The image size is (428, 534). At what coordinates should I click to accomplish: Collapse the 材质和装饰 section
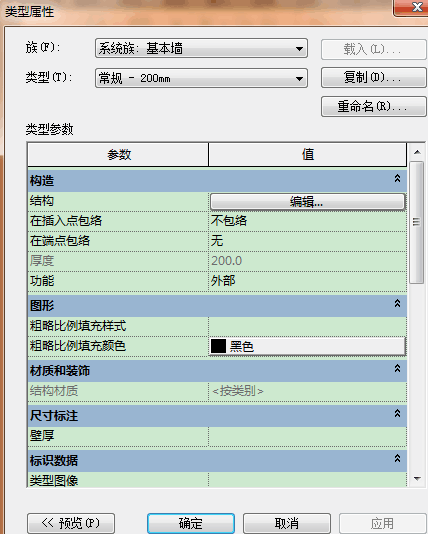397,368
